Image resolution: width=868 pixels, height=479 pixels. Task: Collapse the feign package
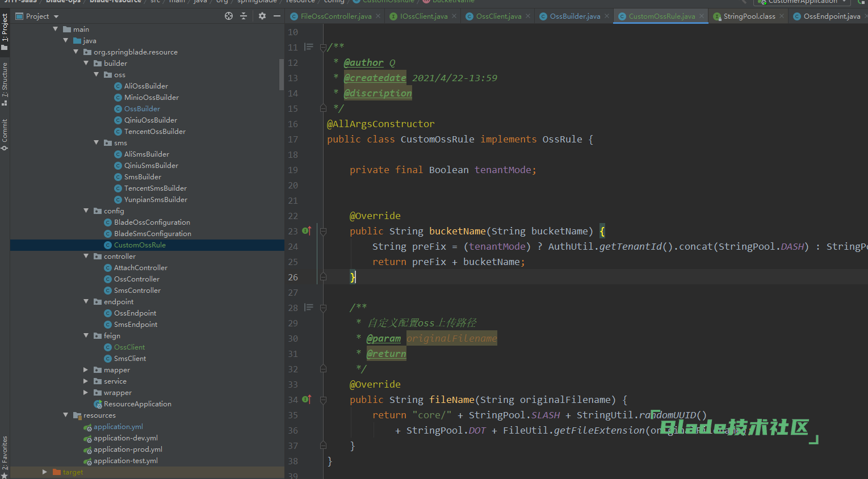tap(86, 335)
